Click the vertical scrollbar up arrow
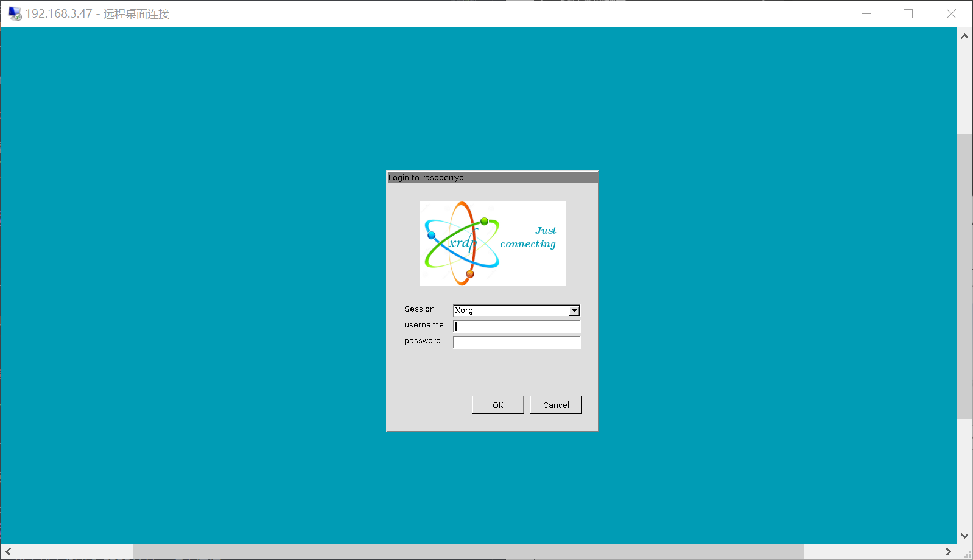Image resolution: width=973 pixels, height=560 pixels. (x=964, y=37)
